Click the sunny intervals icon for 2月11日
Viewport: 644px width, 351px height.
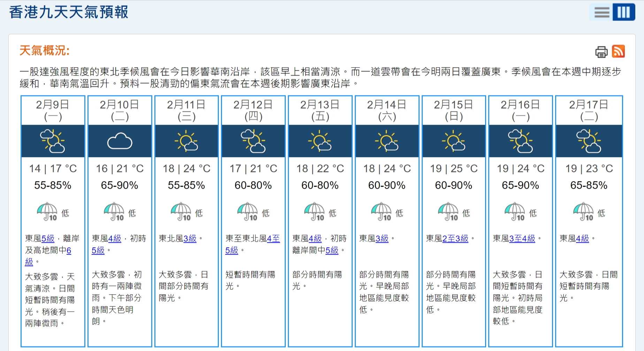click(186, 141)
